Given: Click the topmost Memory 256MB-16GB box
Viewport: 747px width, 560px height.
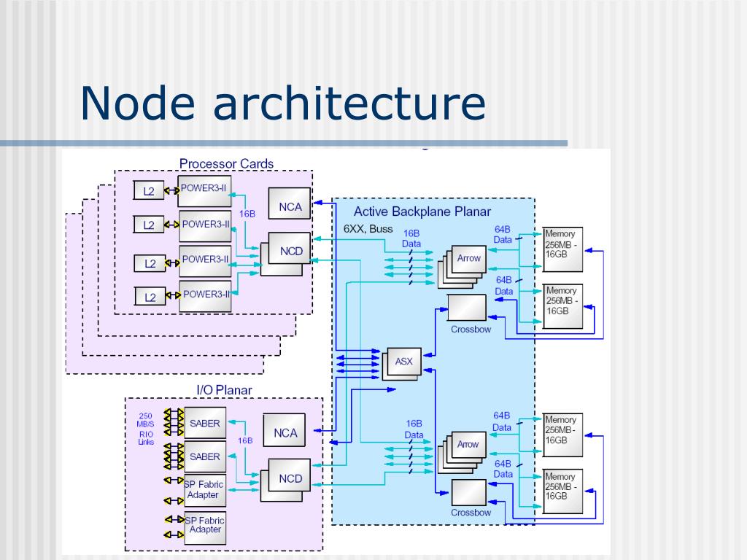Looking at the screenshot, I should coord(562,249).
